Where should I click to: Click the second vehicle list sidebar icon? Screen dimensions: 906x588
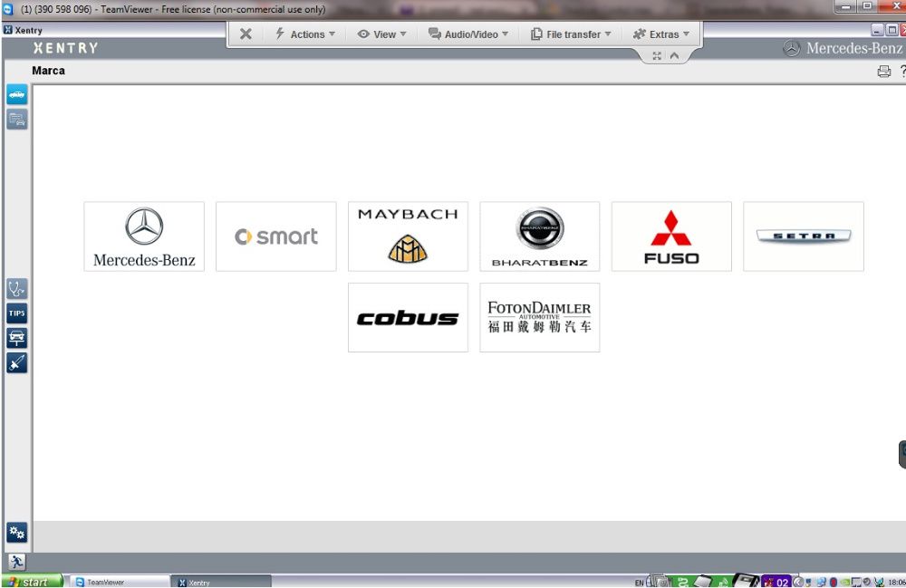point(16,120)
